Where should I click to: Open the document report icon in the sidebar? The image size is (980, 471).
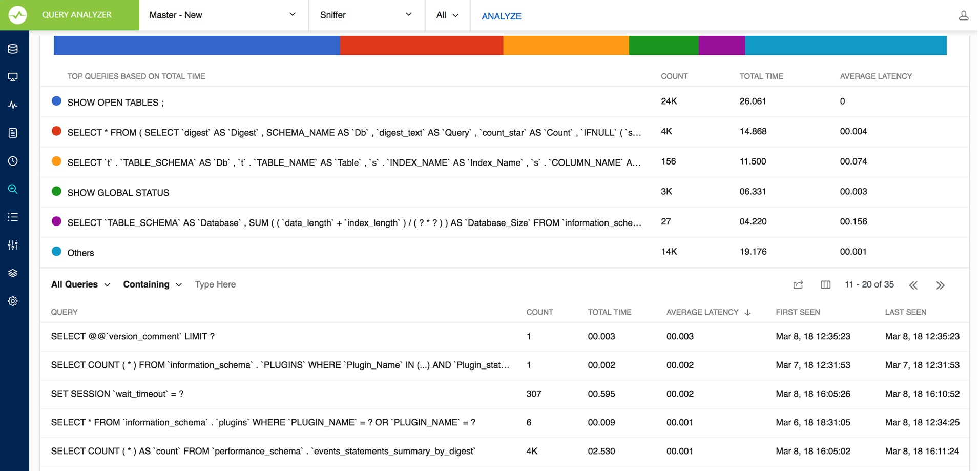coord(13,133)
